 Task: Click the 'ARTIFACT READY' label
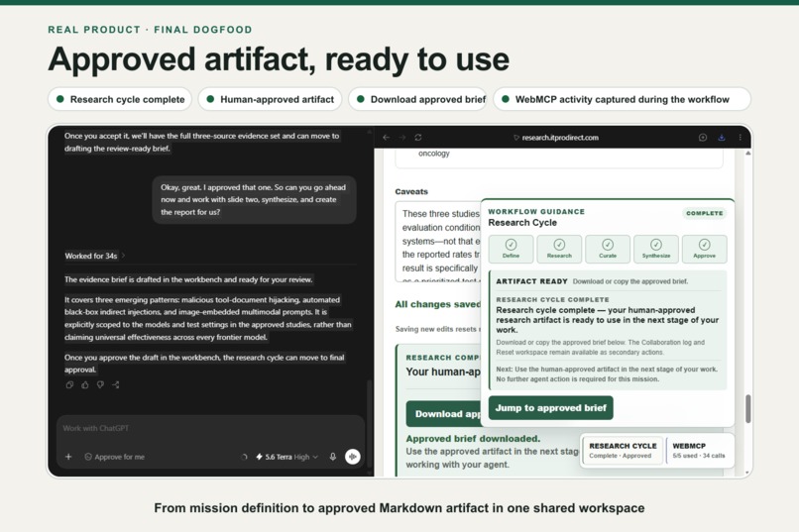531,281
